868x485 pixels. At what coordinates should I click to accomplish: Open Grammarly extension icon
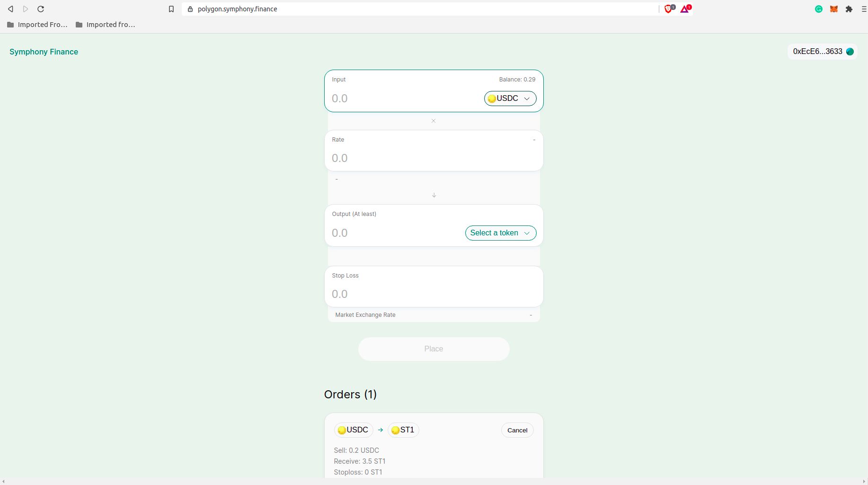[x=819, y=9]
